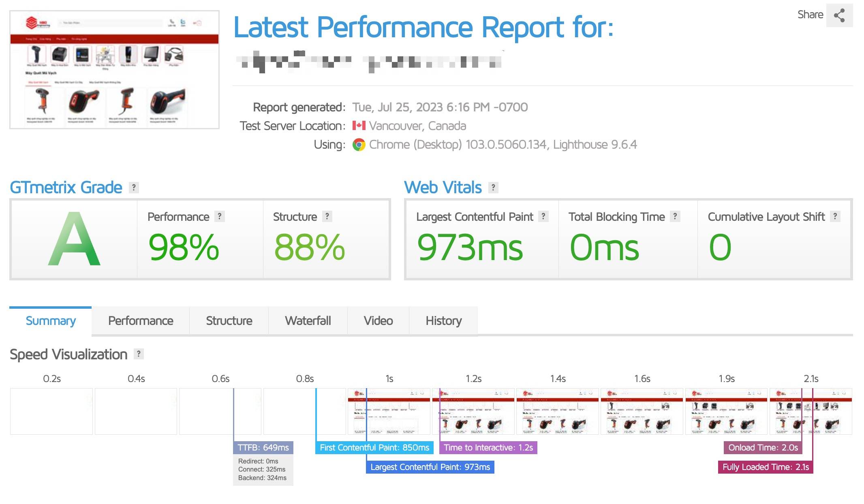Screen dimensions: 864x504
Task: Open Speed Visualization help icon
Action: 139,354
